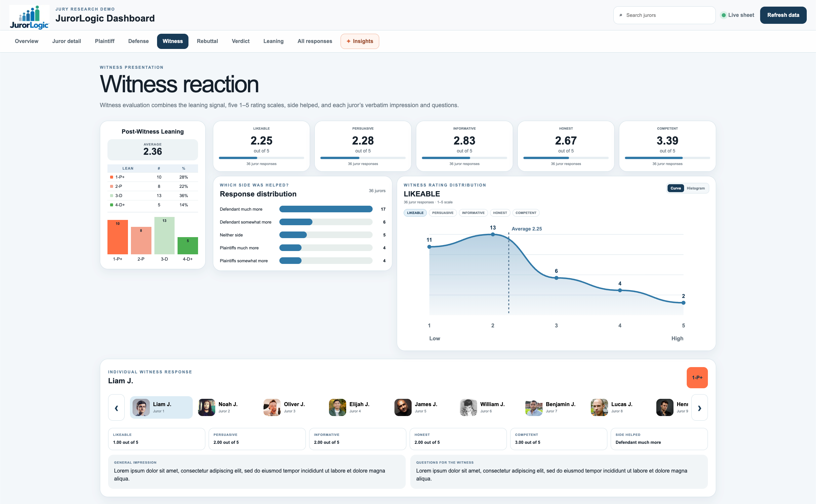Screen dimensions: 816x504
Task: Click the curve data point labeled 13
Action: point(493,234)
